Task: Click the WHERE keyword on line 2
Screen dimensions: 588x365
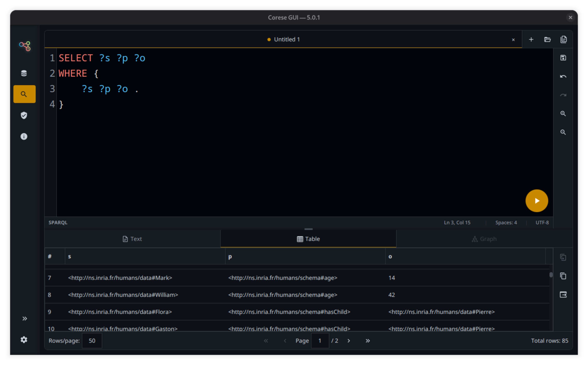Action: click(x=73, y=73)
